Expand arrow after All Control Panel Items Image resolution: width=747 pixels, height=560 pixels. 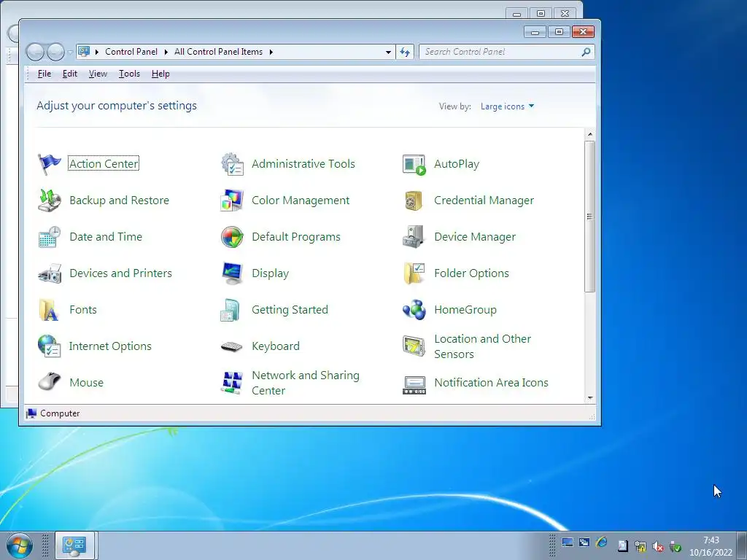click(x=271, y=52)
